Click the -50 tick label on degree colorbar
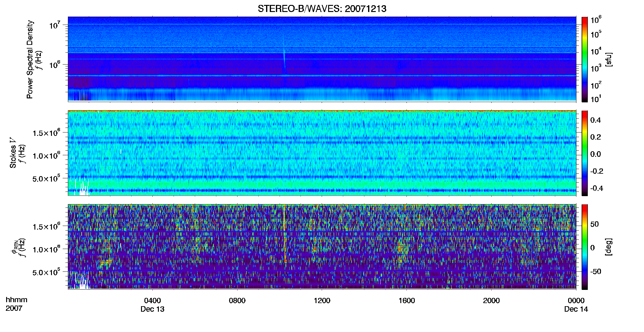 (x=596, y=272)
